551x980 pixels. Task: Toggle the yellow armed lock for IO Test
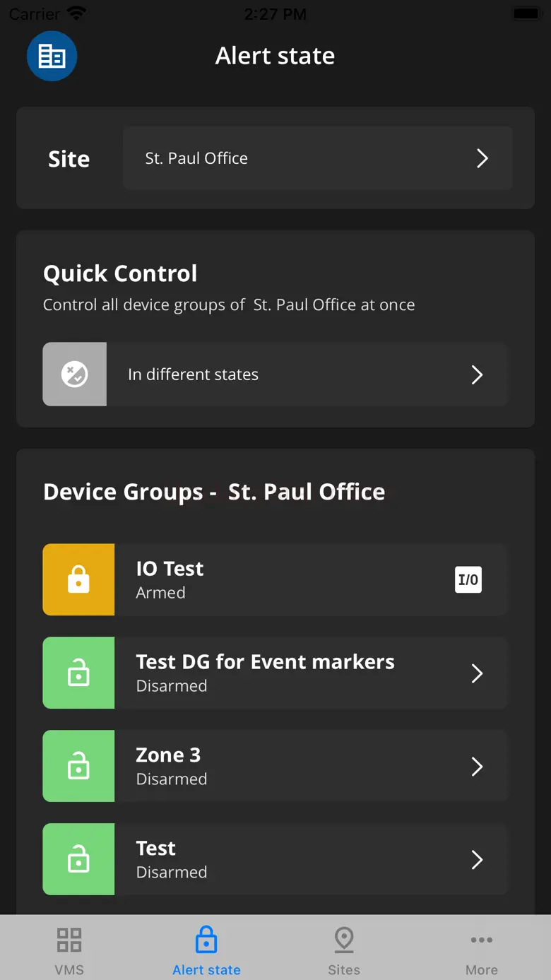(x=78, y=579)
